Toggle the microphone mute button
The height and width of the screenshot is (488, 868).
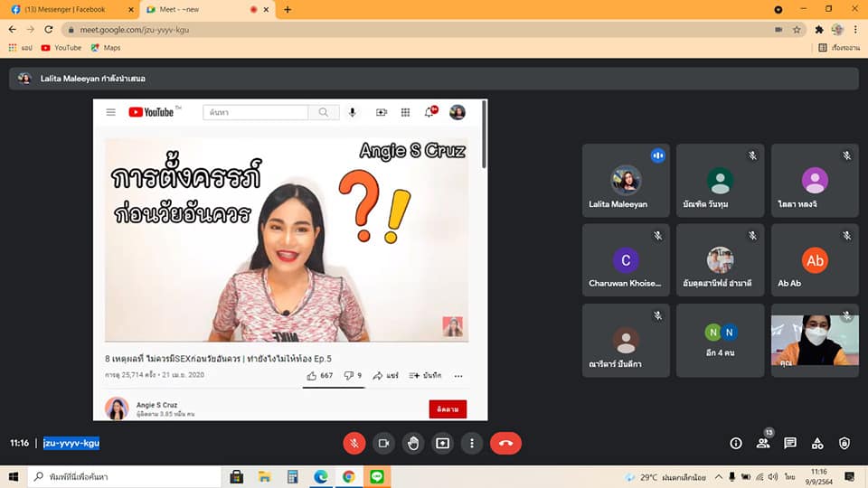(x=354, y=443)
